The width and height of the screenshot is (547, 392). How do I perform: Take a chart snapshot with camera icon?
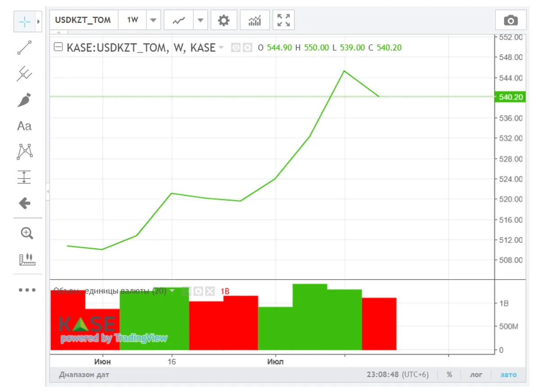tap(510, 21)
